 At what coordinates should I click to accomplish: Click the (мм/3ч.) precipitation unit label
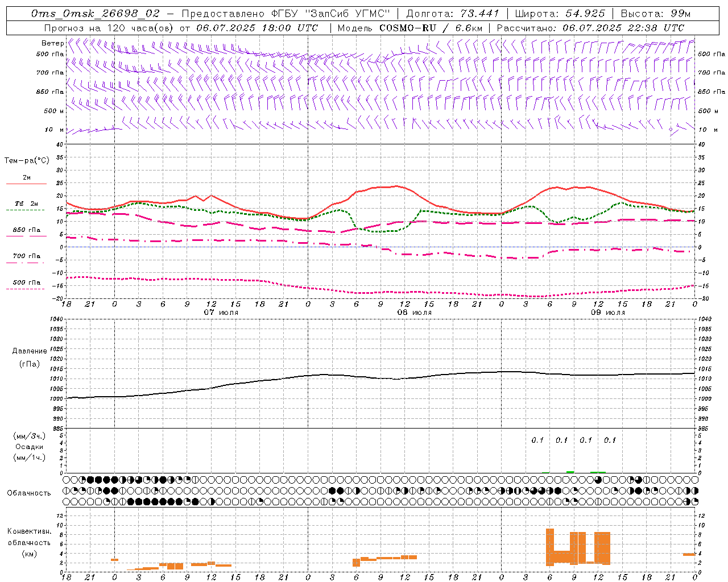[29, 436]
